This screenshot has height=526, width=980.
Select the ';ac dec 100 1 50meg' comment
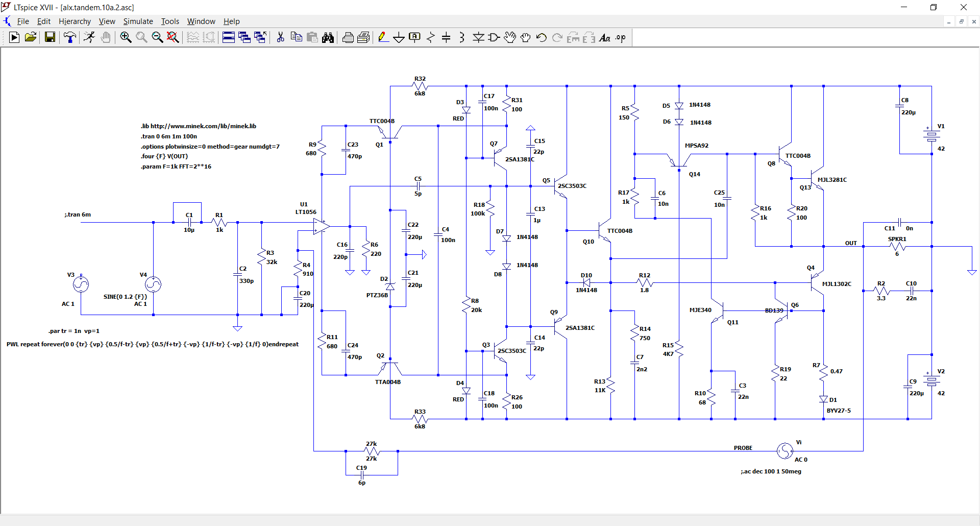point(771,471)
